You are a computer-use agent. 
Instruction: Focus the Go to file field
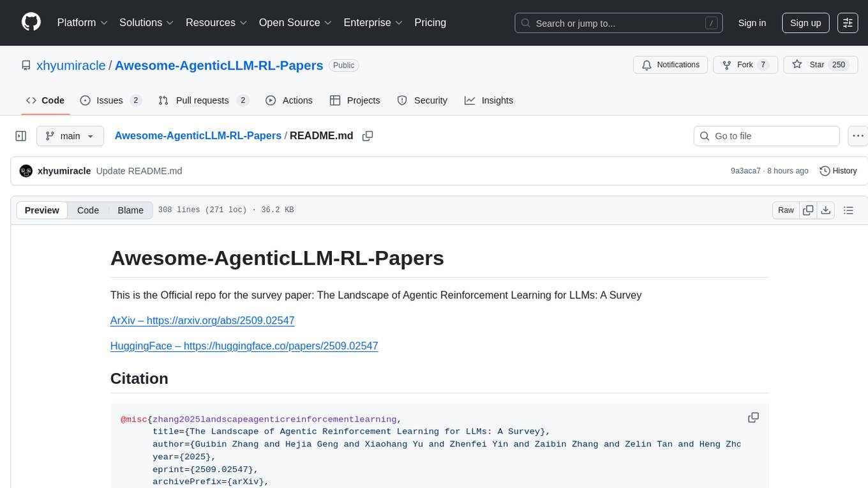(767, 136)
